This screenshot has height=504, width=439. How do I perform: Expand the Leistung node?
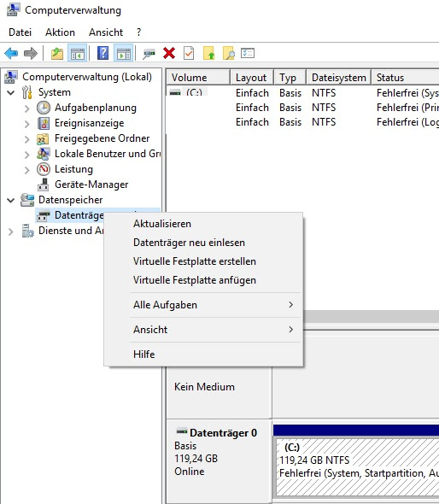click(27, 170)
